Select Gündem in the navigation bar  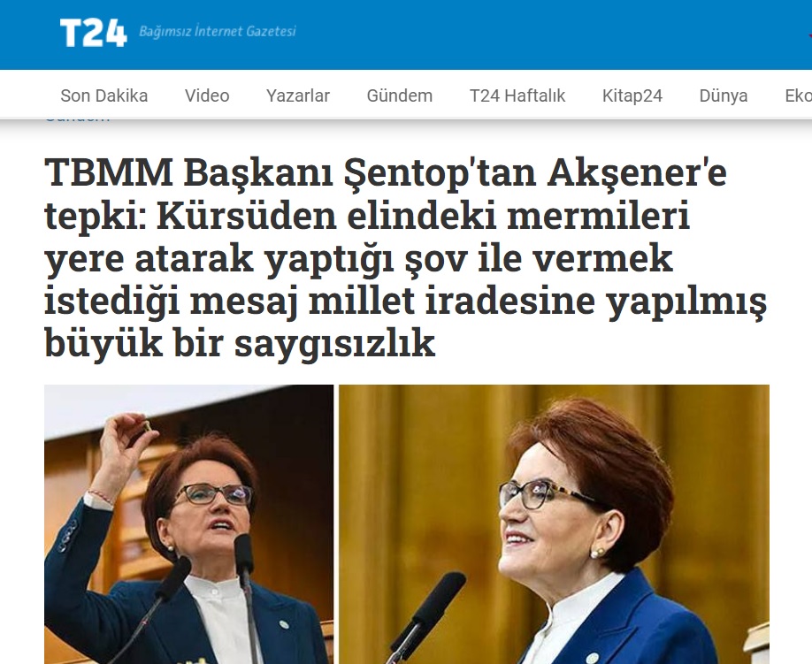[x=399, y=95]
